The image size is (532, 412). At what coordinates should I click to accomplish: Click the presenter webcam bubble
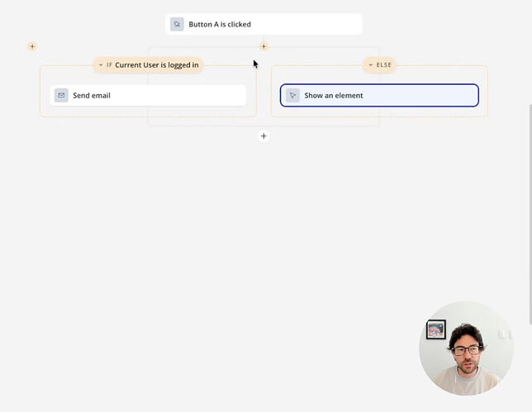point(466,348)
